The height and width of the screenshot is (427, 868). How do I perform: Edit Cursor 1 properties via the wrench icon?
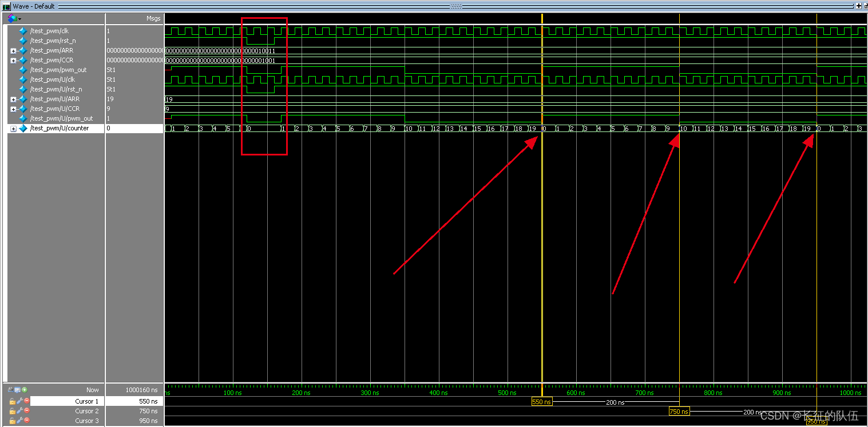coord(19,401)
